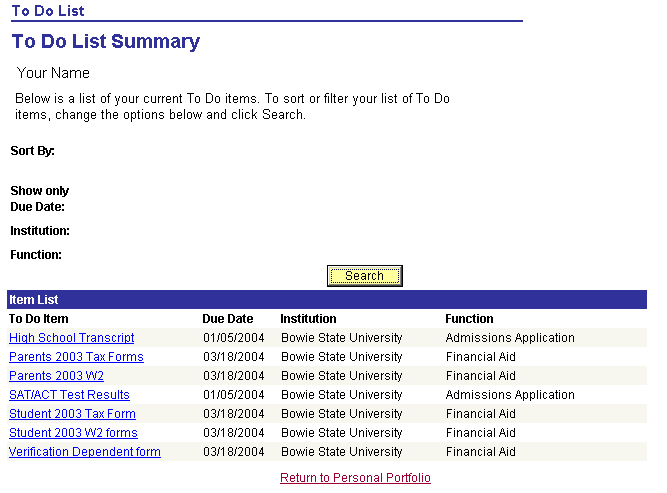Open the Verification Dependent form link

click(x=85, y=452)
